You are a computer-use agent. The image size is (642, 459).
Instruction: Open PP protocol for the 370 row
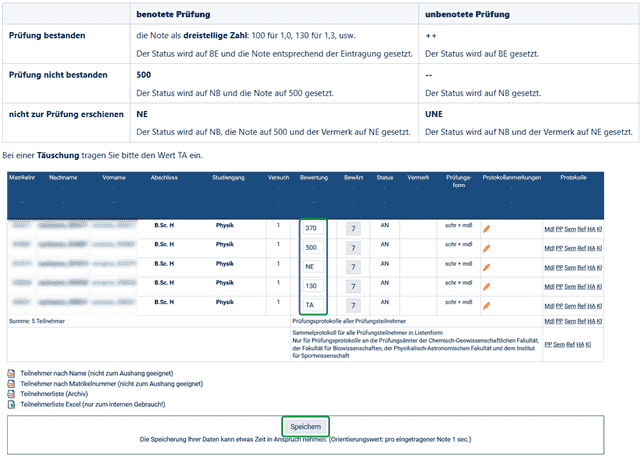click(559, 229)
